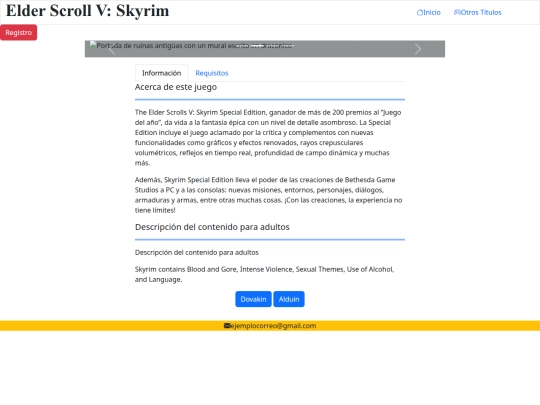Screen dimensions: 540x405
Task: Advance to next carousel slide arrow
Action: pyautogui.click(x=418, y=49)
